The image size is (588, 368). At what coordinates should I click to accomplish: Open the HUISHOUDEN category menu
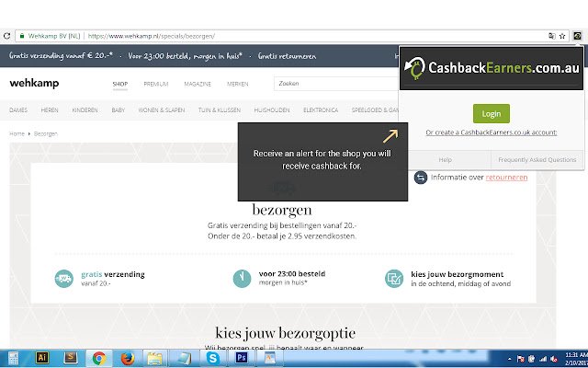tap(272, 110)
